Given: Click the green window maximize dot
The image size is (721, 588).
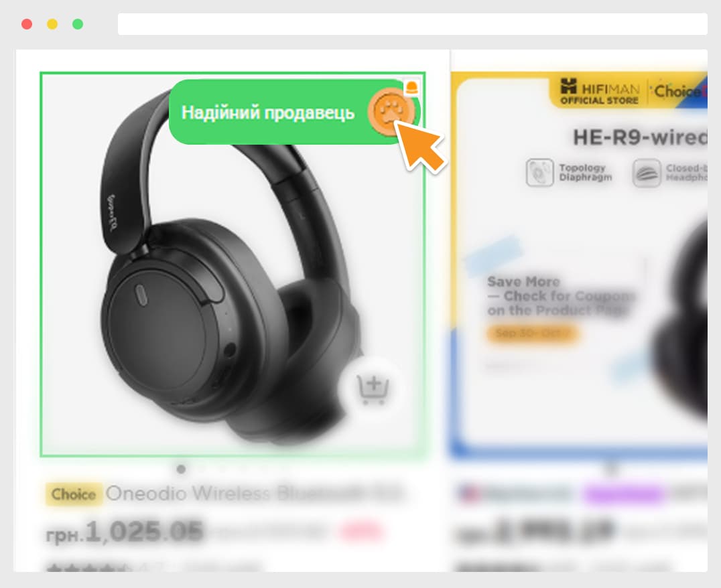Looking at the screenshot, I should (78, 24).
